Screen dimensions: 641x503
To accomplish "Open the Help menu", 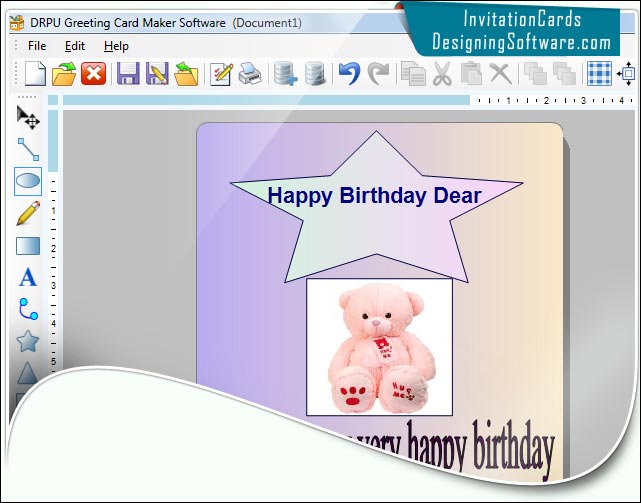I will [116, 46].
